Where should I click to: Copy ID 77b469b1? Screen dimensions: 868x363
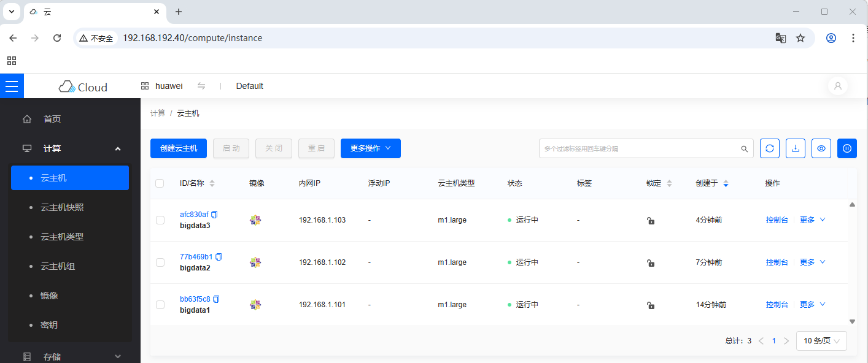click(219, 257)
